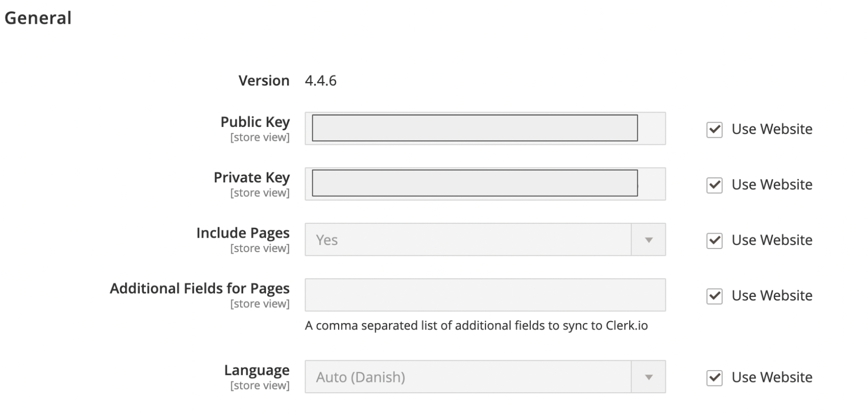Click the Additional Fields for Pages label
The image size is (868, 419).
coord(199,289)
